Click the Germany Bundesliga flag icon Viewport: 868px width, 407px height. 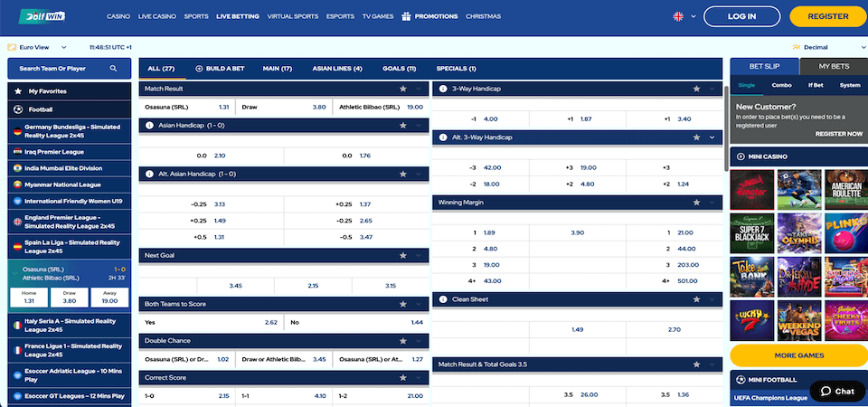tap(18, 131)
